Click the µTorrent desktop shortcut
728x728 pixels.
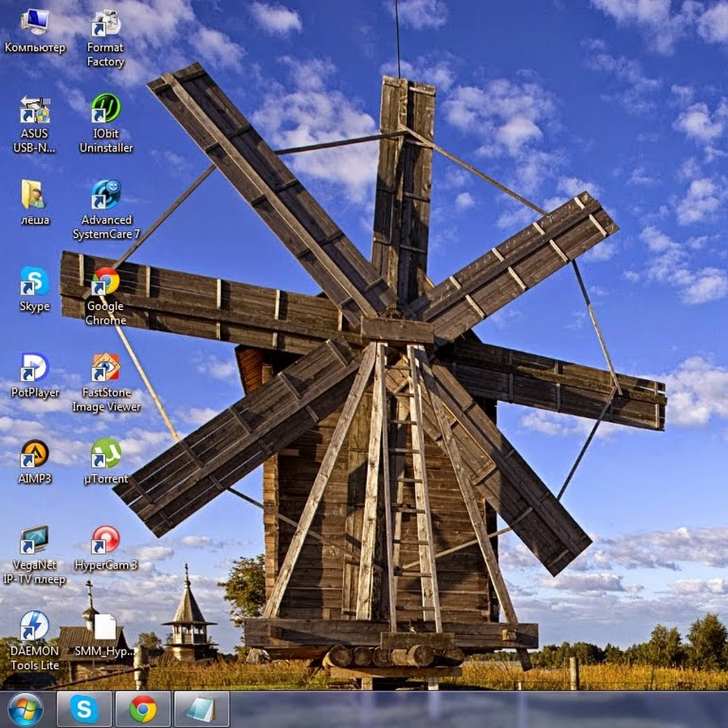coord(105,454)
